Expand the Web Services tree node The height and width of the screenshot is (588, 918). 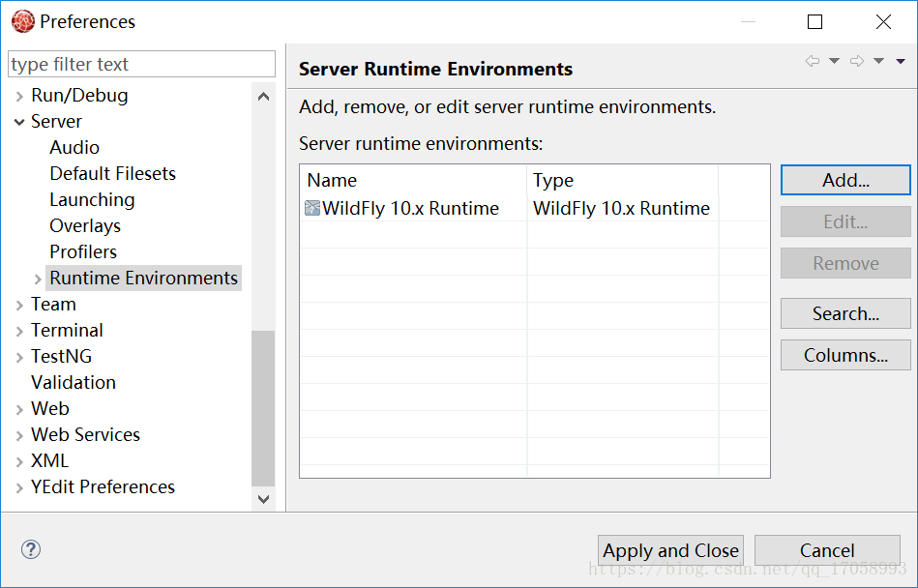pyautogui.click(x=19, y=435)
